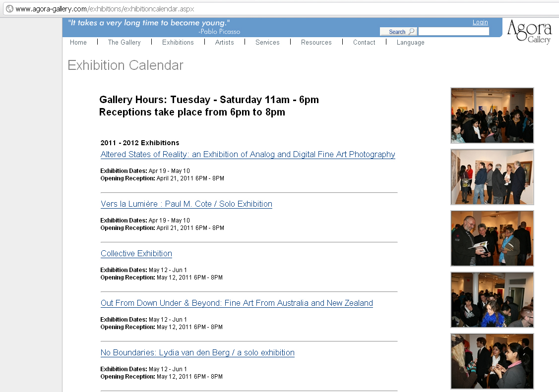This screenshot has width=559, height=392.
Task: Click the address bar URL
Action: (105, 9)
